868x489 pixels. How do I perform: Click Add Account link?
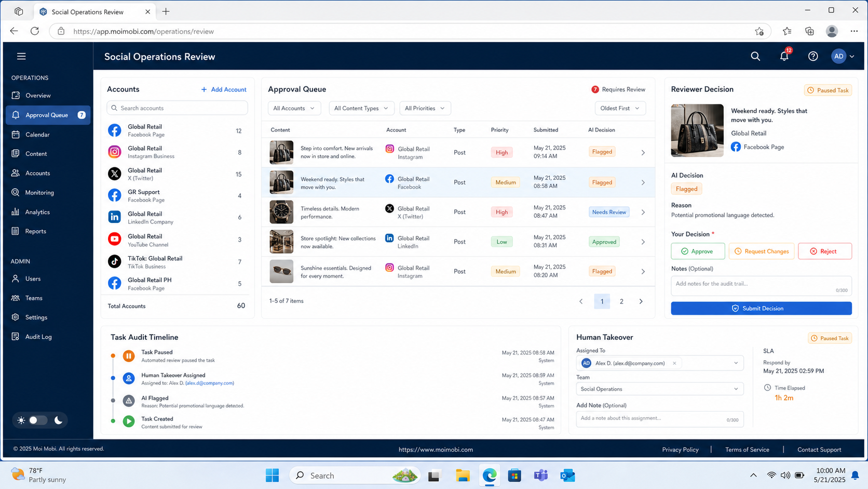click(224, 89)
